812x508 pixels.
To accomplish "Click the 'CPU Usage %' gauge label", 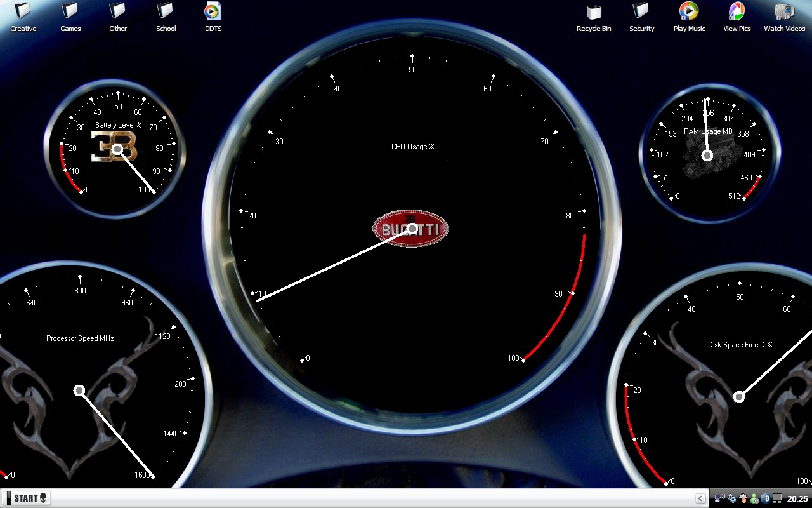I will (x=413, y=147).
